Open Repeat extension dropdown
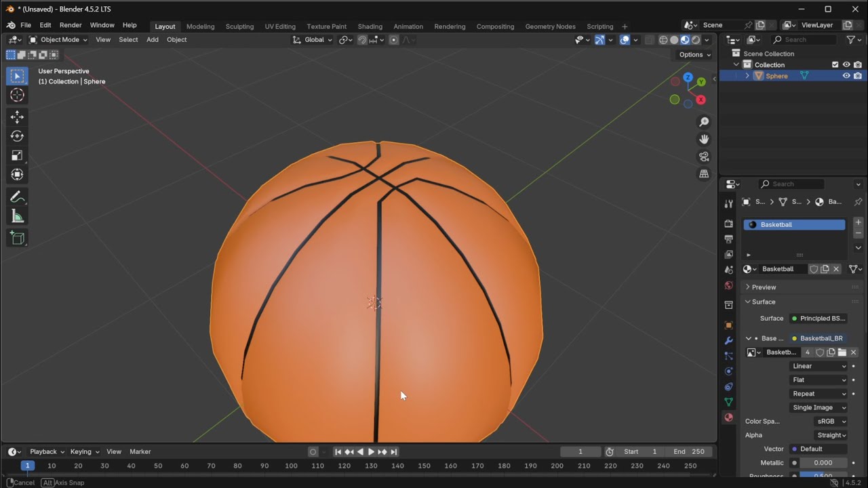Image resolution: width=868 pixels, height=488 pixels. (x=819, y=394)
